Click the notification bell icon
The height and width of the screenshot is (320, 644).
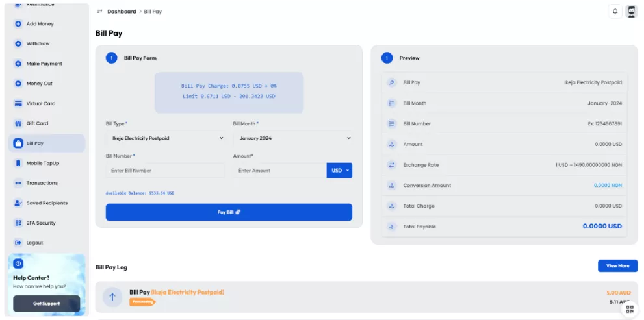(x=615, y=12)
